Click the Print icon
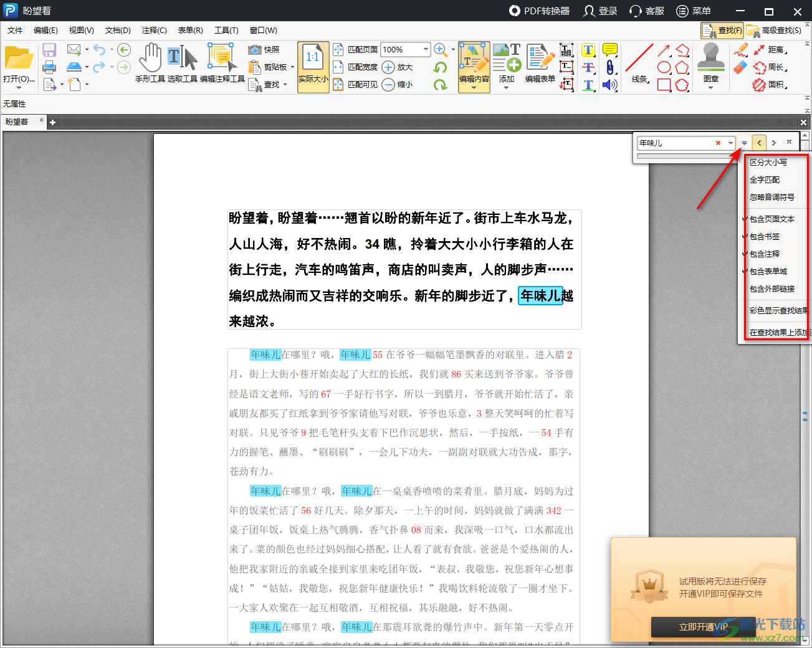The height and width of the screenshot is (648, 812). [x=49, y=67]
